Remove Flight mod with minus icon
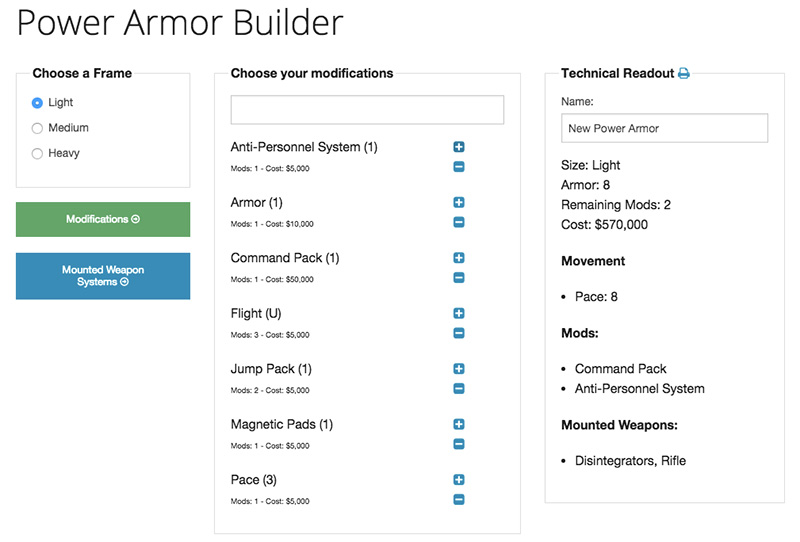 click(459, 333)
